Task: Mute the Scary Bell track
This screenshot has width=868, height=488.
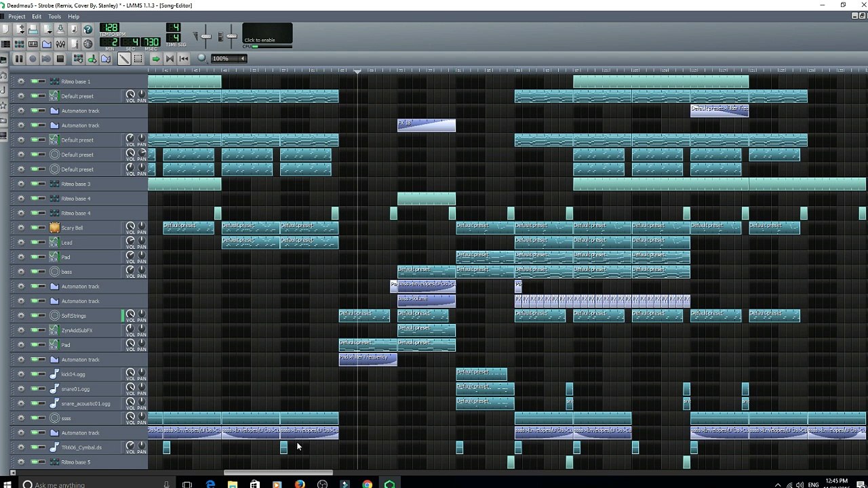Action: point(34,228)
